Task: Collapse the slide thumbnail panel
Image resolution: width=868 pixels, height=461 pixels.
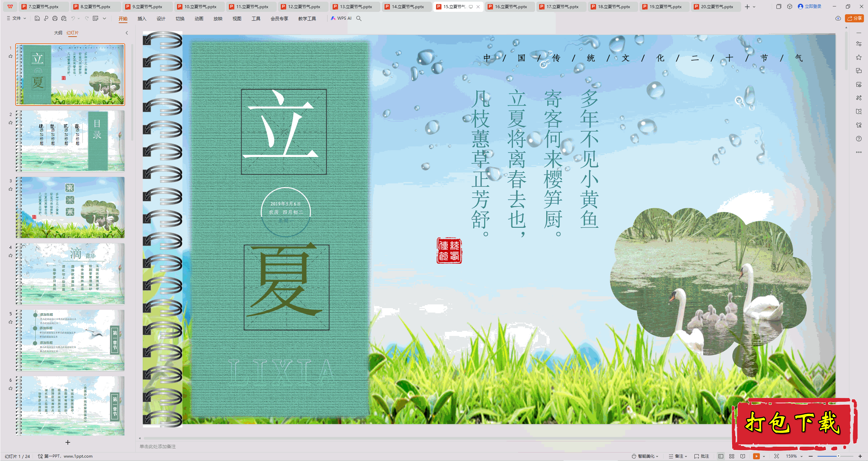Action: (127, 33)
